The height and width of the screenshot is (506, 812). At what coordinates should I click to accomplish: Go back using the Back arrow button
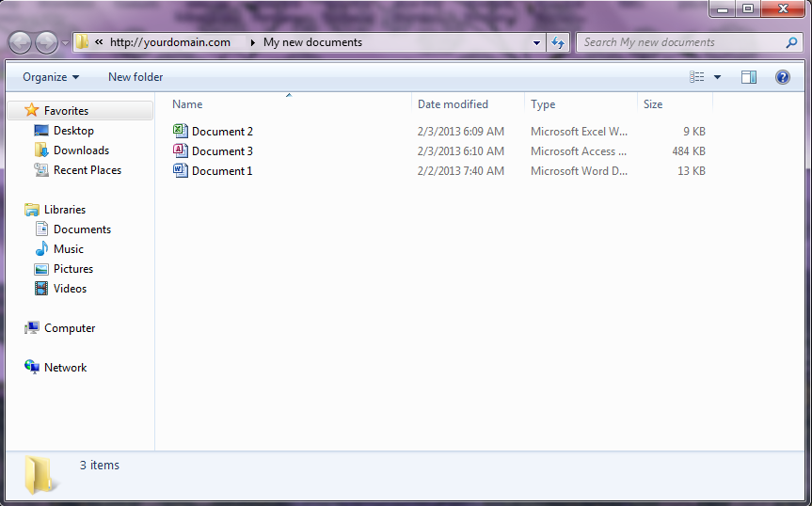point(20,42)
